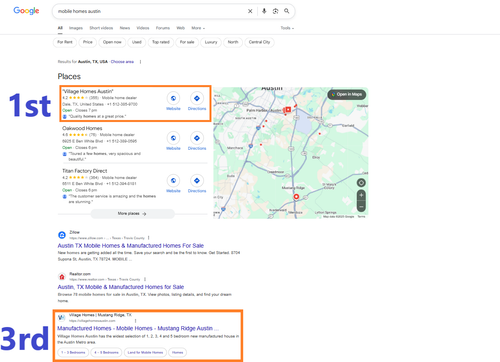Open options menu for Realtor.com result

coord(145,279)
